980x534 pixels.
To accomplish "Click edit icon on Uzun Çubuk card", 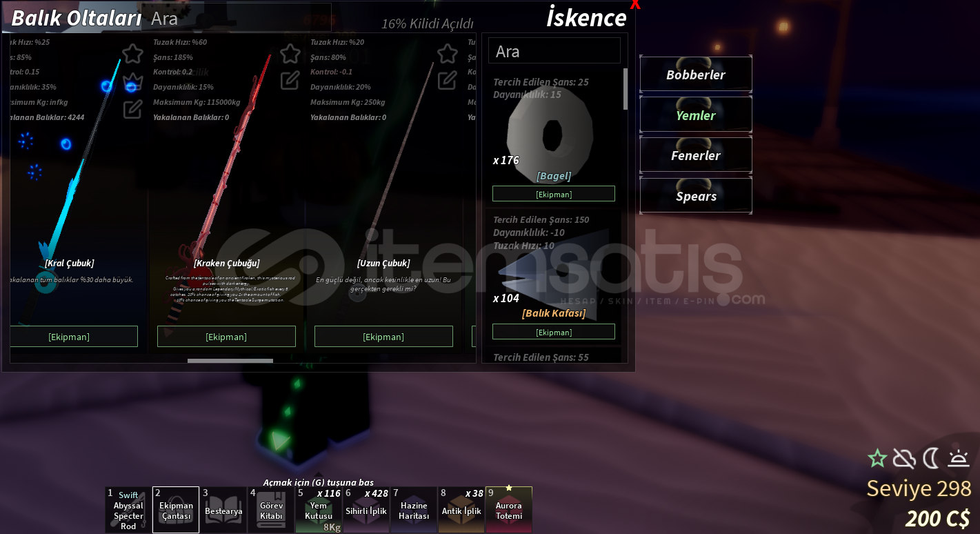I will pos(447,80).
